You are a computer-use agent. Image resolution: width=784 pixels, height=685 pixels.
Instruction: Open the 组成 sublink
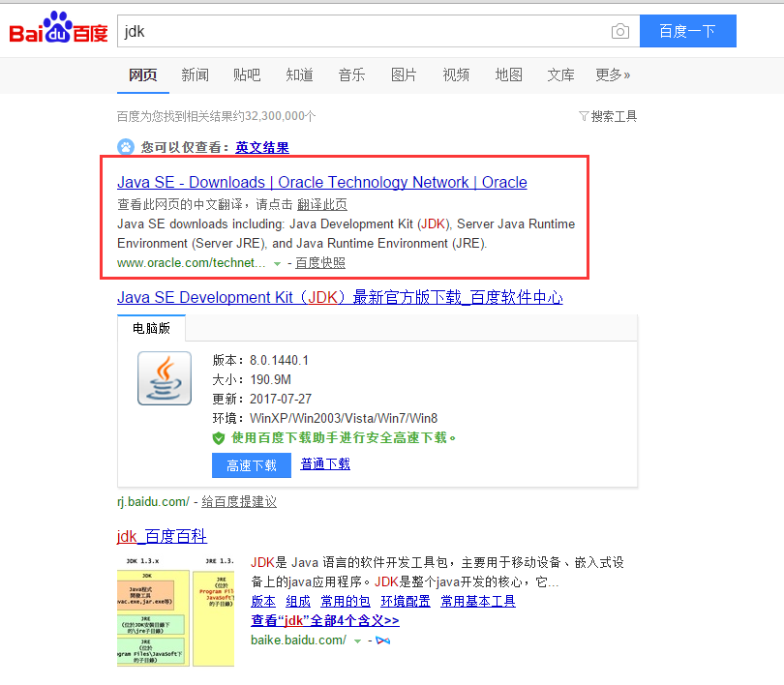click(298, 601)
